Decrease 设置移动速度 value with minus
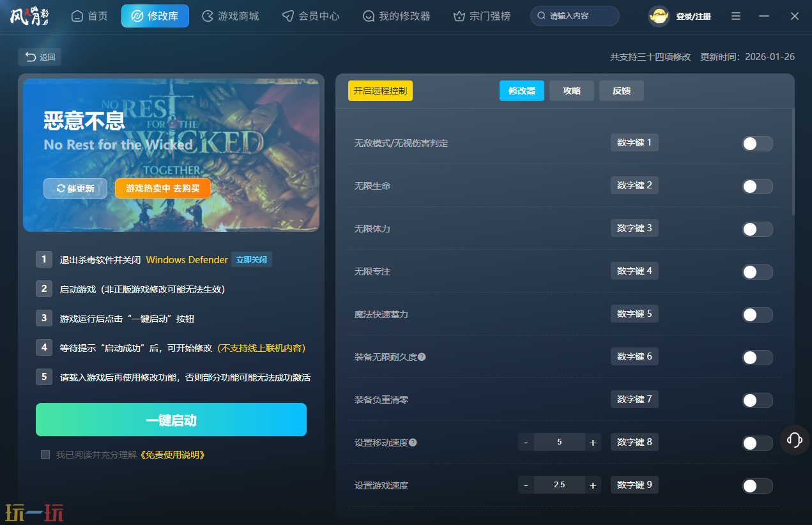 [526, 443]
